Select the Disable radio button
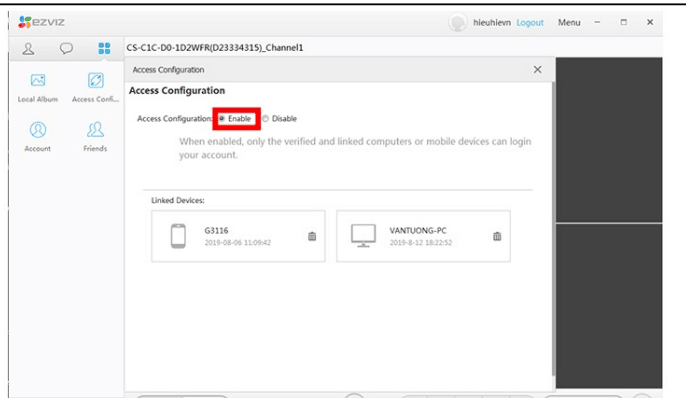The height and width of the screenshot is (398, 686). pos(265,119)
